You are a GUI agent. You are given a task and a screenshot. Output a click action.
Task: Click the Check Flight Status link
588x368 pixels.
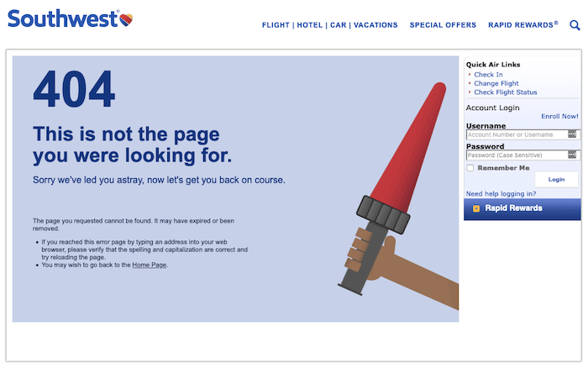tap(506, 92)
